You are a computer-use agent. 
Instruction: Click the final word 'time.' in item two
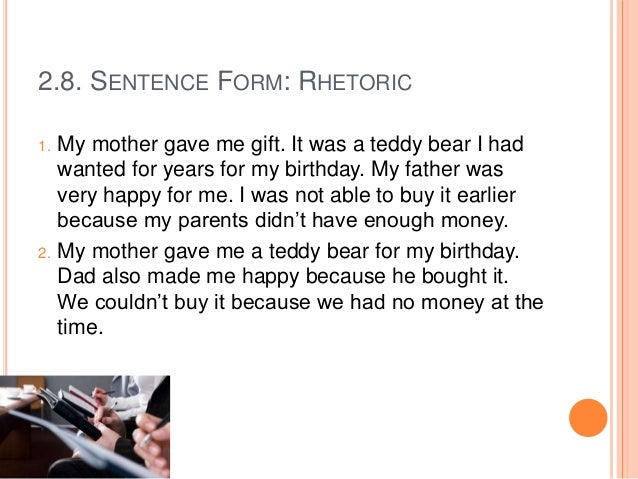(x=80, y=328)
